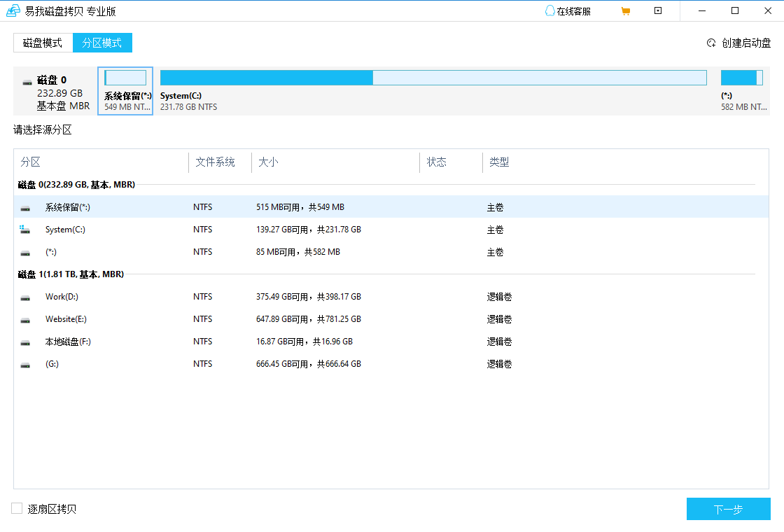Select the System(C:) partition usage bar
The image size is (784, 532).
click(433, 78)
